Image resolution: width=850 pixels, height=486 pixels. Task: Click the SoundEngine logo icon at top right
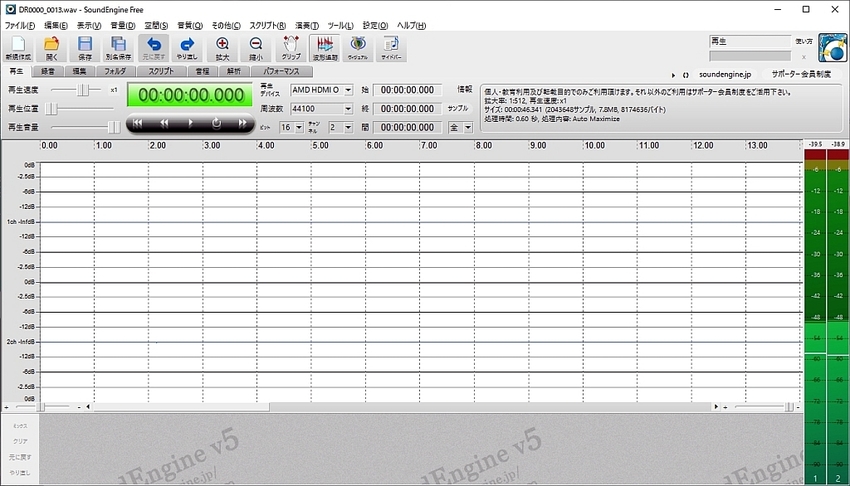pyautogui.click(x=832, y=48)
